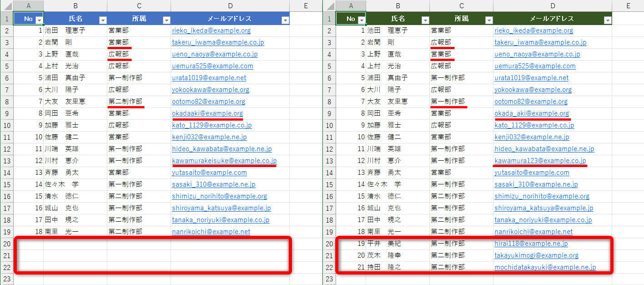This screenshot has width=644, height=285.
Task: Click an empty cell in column E row 5
Action: point(306,66)
